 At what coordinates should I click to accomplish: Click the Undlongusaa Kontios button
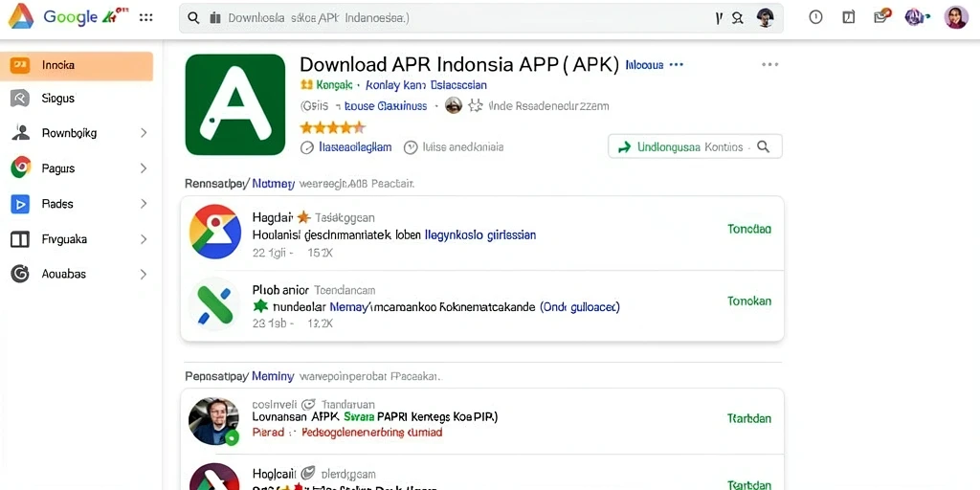pyautogui.click(x=695, y=146)
